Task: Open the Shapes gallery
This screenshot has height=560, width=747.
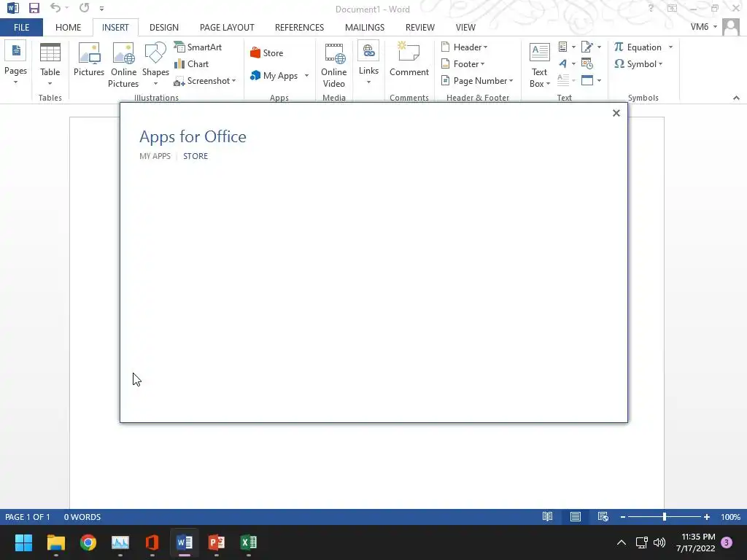Action: click(155, 64)
